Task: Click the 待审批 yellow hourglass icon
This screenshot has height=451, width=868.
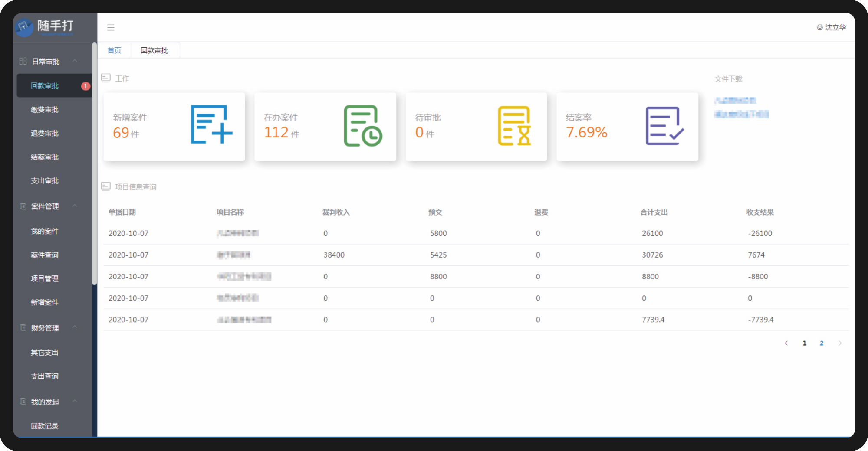Action: coord(514,126)
